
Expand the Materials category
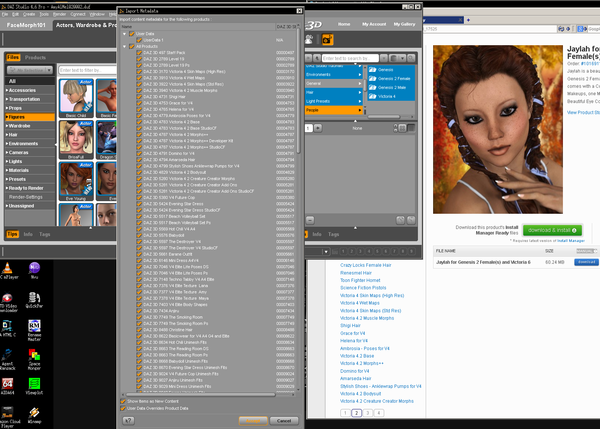click(x=7, y=170)
